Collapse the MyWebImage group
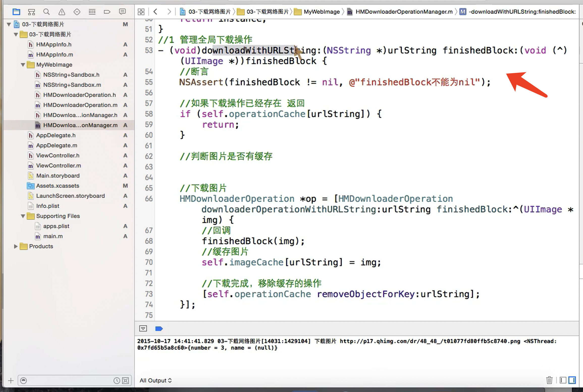Screen dimensions: 583x392 point(23,65)
